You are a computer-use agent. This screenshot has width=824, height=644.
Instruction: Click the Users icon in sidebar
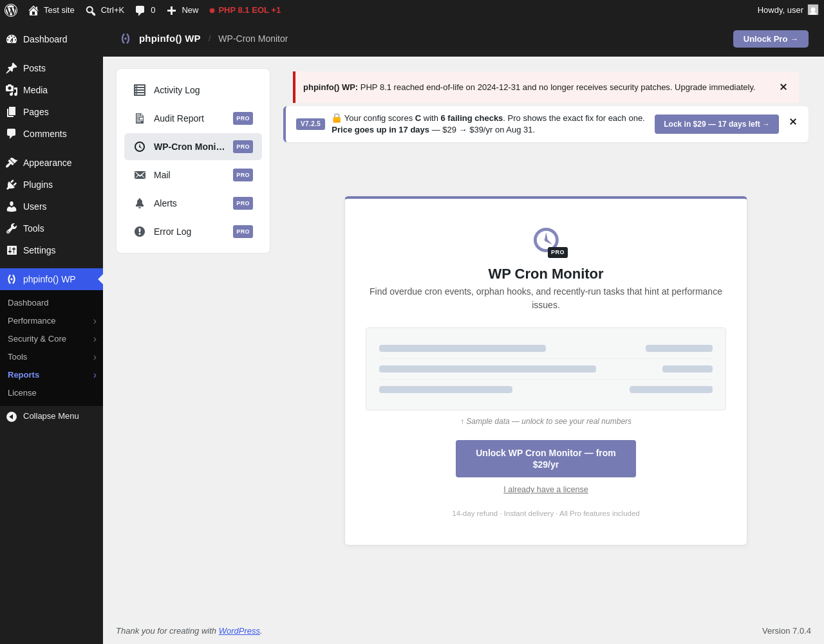[x=12, y=207]
